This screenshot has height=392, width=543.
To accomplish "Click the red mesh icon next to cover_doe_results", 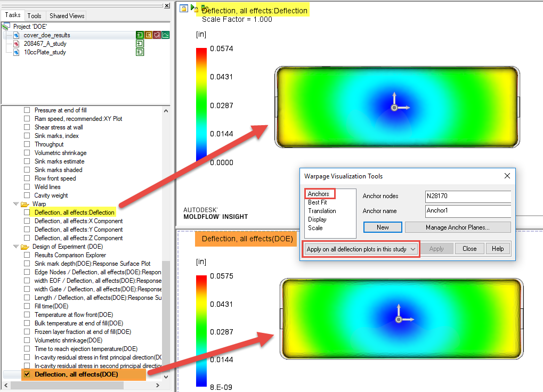I will (x=157, y=34).
